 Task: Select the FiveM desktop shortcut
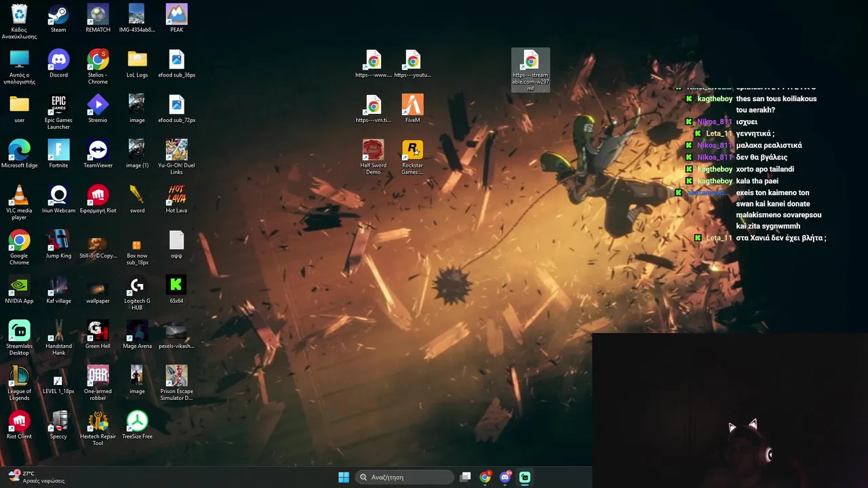tap(412, 109)
